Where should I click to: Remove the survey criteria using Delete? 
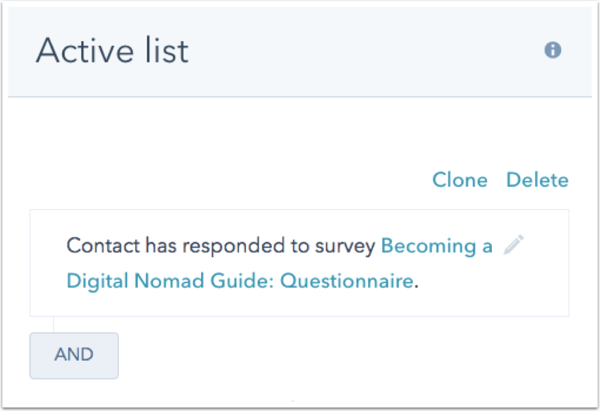click(x=537, y=181)
